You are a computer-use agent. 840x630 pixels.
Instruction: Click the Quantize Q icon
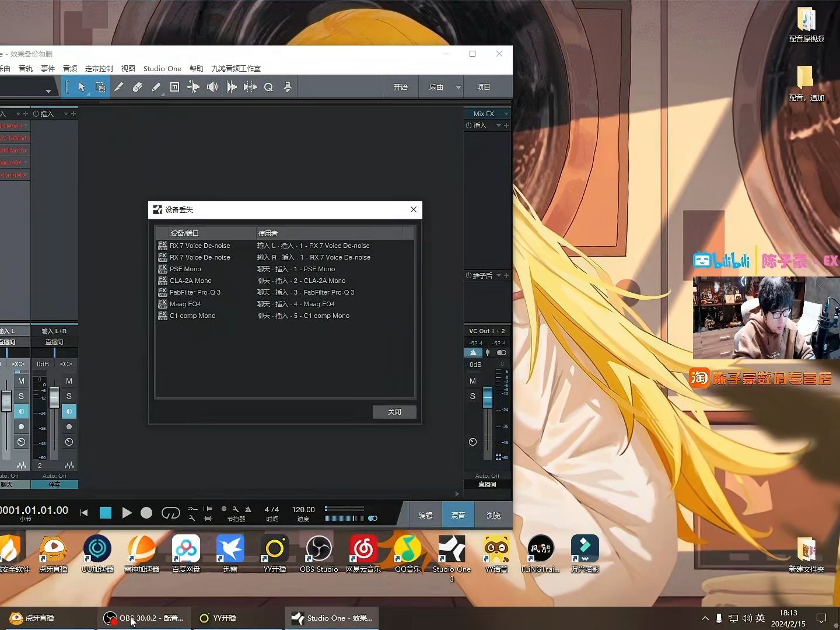(x=268, y=87)
